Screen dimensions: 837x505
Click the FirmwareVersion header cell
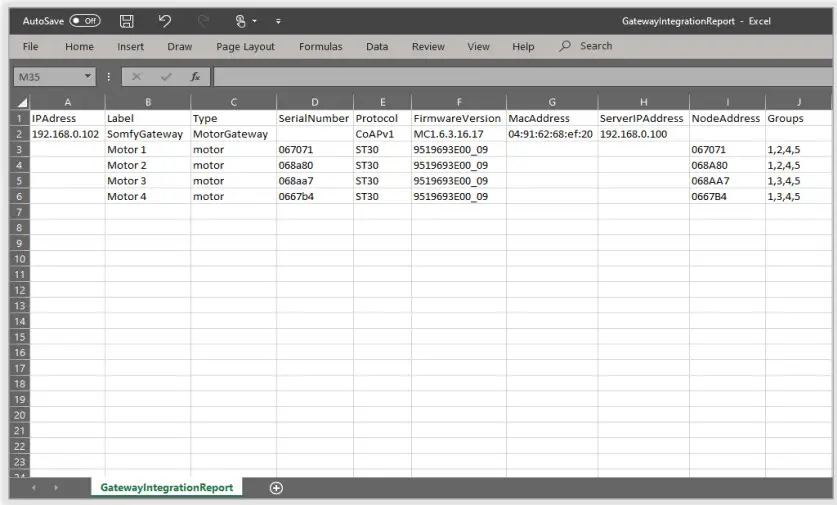coord(459,119)
